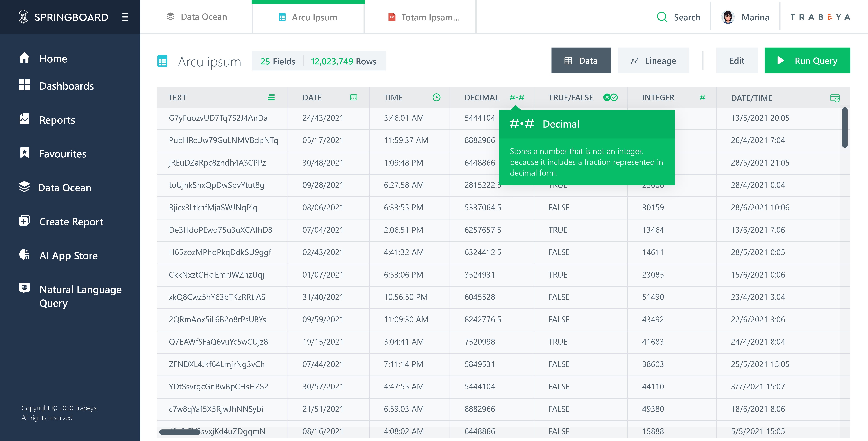Image resolution: width=868 pixels, height=441 pixels.
Task: Click the TRUE/FALSE column boolean icon
Action: [x=610, y=98]
